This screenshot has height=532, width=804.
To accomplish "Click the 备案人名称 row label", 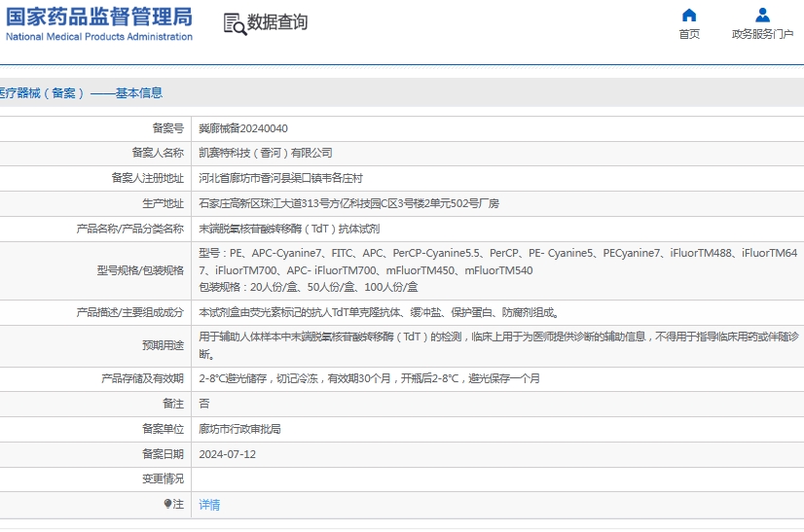I will (158, 153).
